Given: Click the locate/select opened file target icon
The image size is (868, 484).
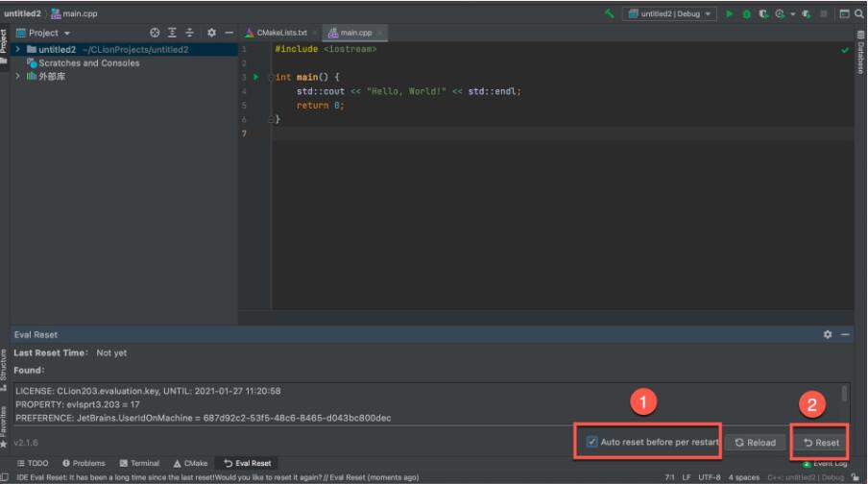Looking at the screenshot, I should pyautogui.click(x=155, y=33).
